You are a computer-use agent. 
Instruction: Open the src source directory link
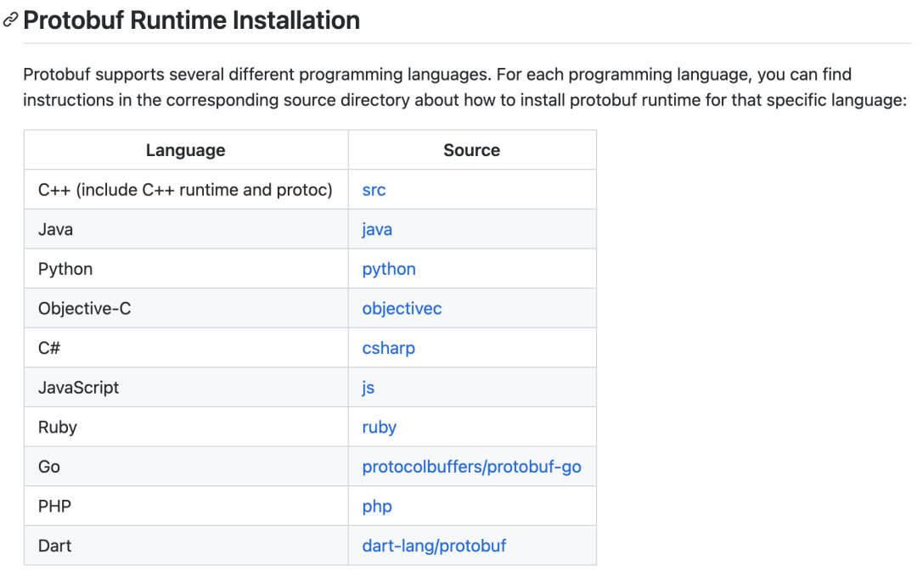click(374, 190)
